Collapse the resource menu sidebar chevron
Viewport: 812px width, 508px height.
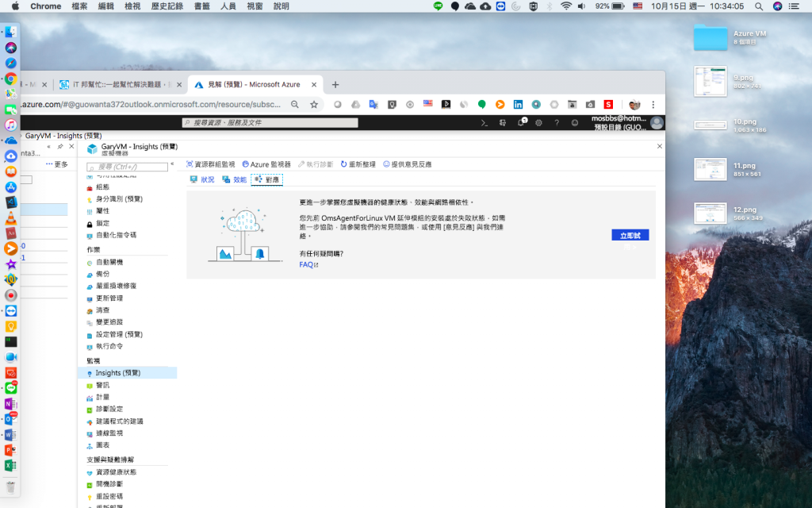pyautogui.click(x=172, y=164)
